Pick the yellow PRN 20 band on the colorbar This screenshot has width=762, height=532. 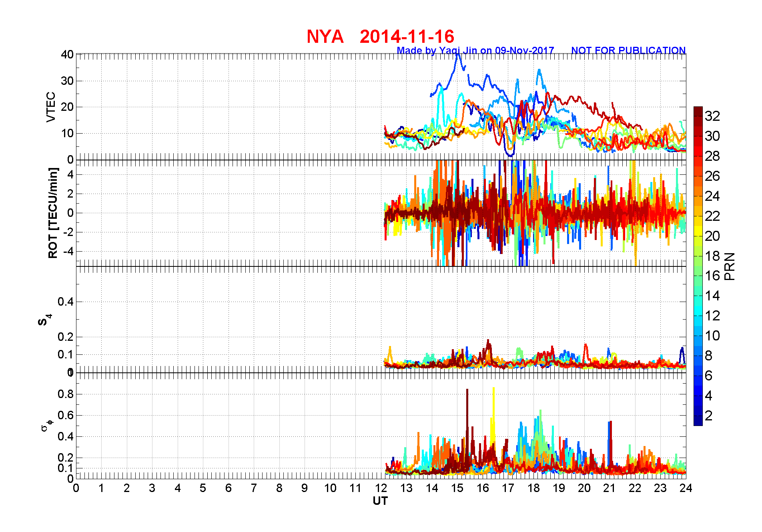pos(698,231)
